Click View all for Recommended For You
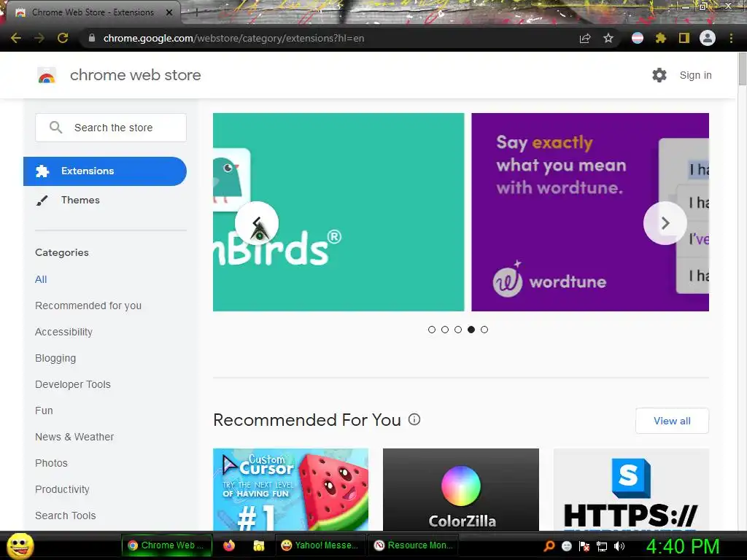747x560 pixels. pyautogui.click(x=672, y=421)
